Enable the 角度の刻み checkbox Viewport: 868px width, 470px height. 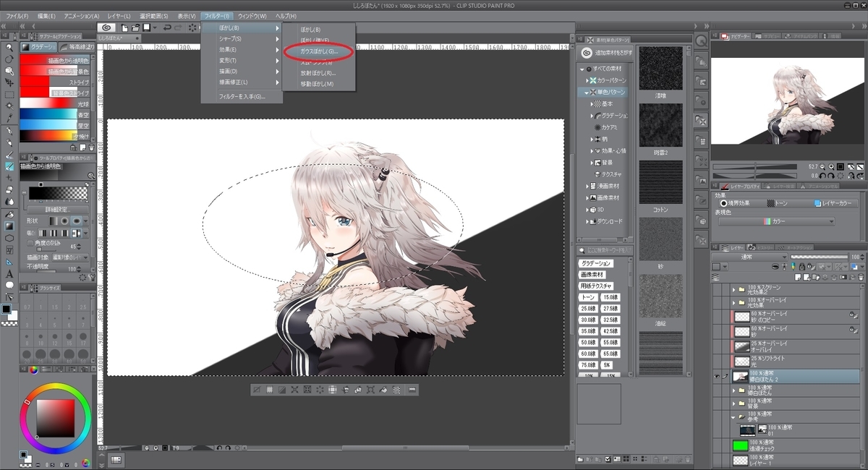(x=30, y=243)
